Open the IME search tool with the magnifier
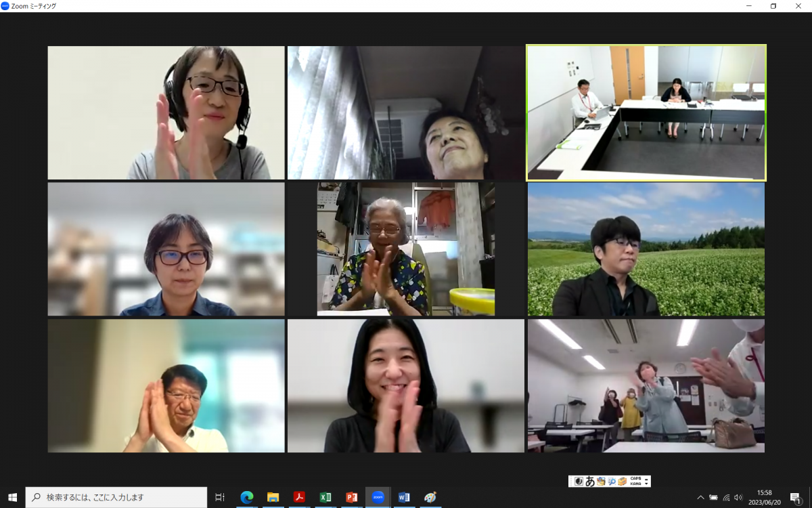812x508 pixels. click(x=612, y=482)
